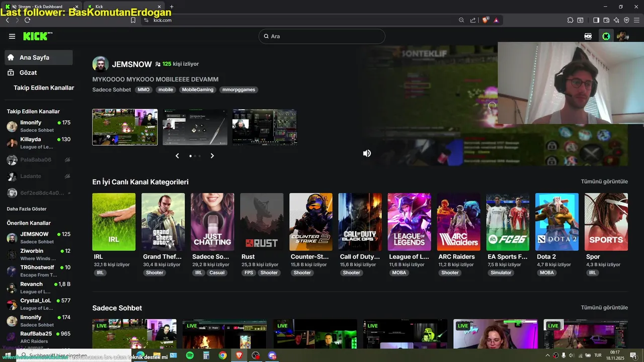Viewport: 644px width, 362px height.
Task: Open RaufBaba25 recommended channel
Action: tap(39, 337)
